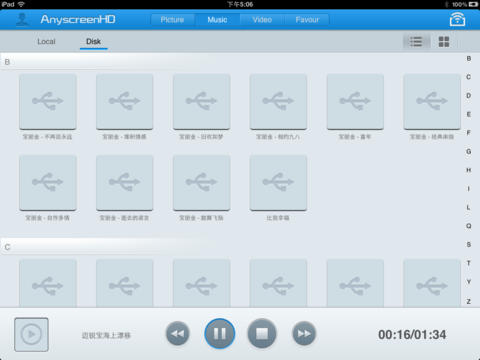
Task: Open first track of section B second row
Action: pyautogui.click(x=48, y=183)
